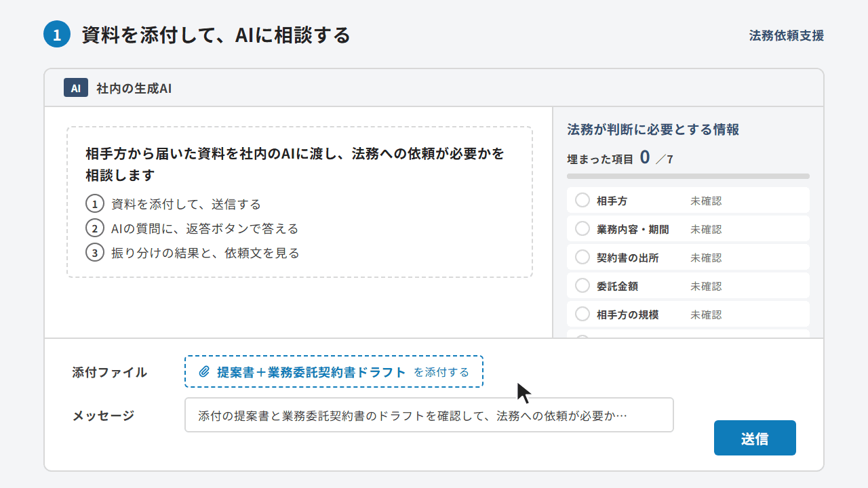
Task: Click AIの質問に、返答ボタンで答える step text
Action: 205,228
